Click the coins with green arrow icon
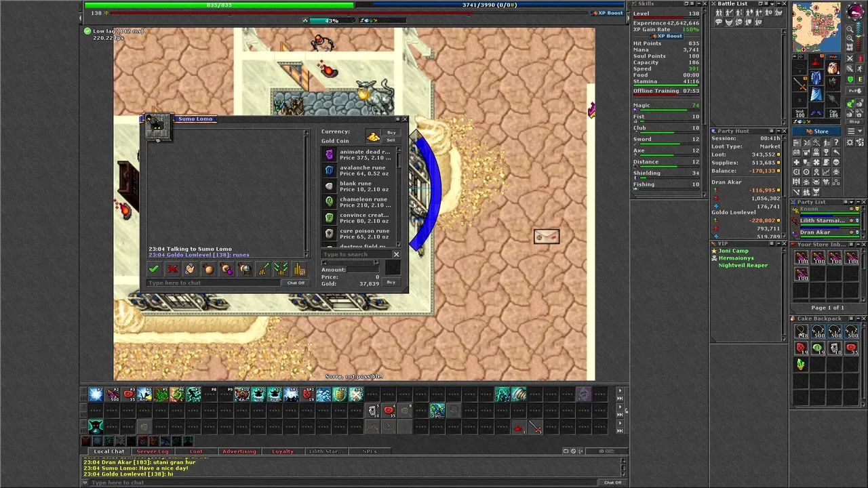This screenshot has width=868, height=488. pos(263,269)
